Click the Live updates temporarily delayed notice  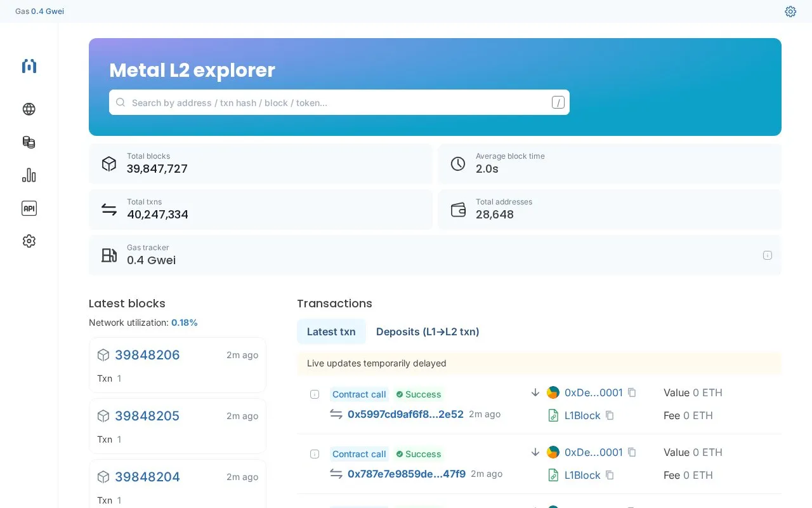[x=539, y=363]
